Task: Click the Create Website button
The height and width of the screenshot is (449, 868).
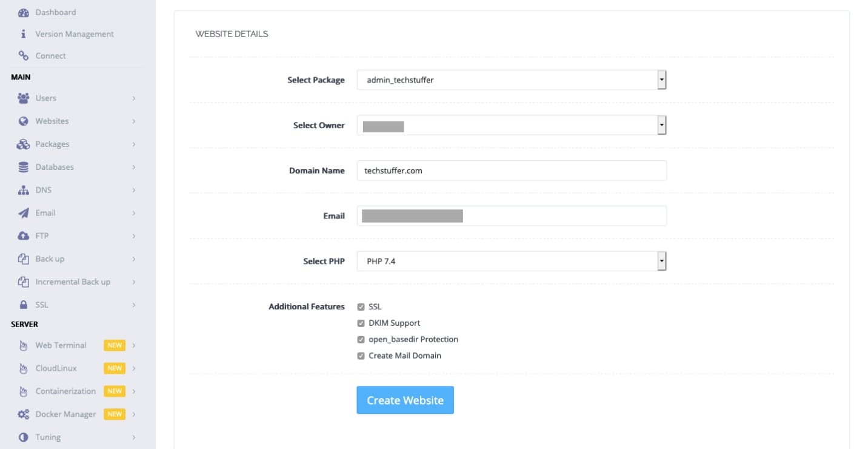Action: coord(405,400)
